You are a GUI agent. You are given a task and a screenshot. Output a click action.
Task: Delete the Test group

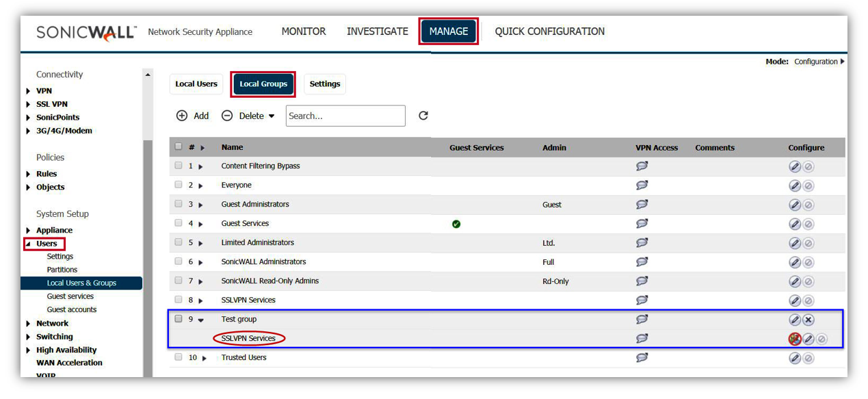(808, 320)
